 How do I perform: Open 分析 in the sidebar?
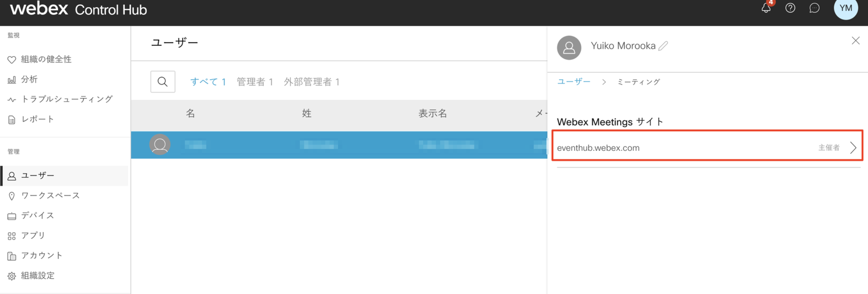coord(23,79)
